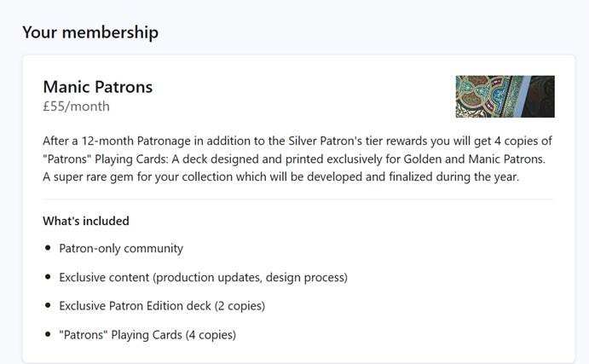The height and width of the screenshot is (364, 589).
Task: Click the membership description paragraph
Action: point(298,159)
